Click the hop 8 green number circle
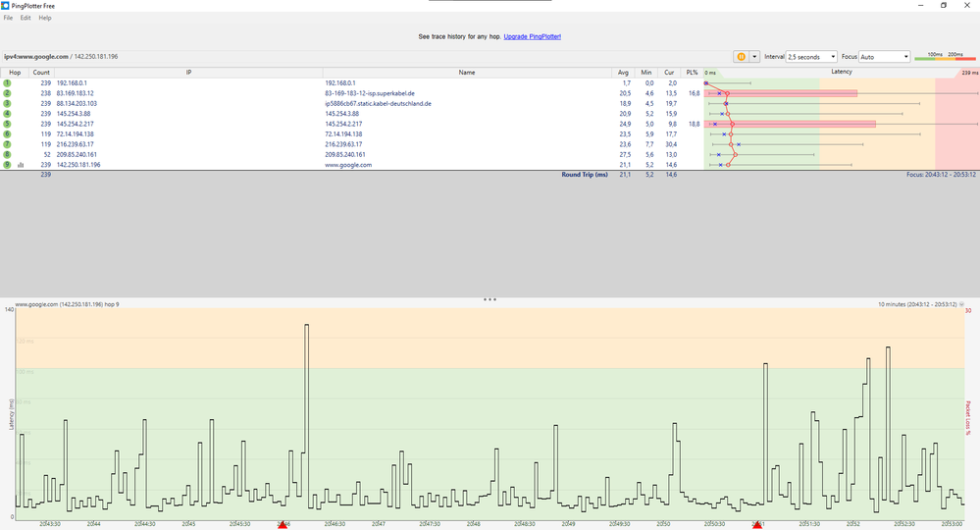Screen dimensions: 980x530 tap(7, 154)
